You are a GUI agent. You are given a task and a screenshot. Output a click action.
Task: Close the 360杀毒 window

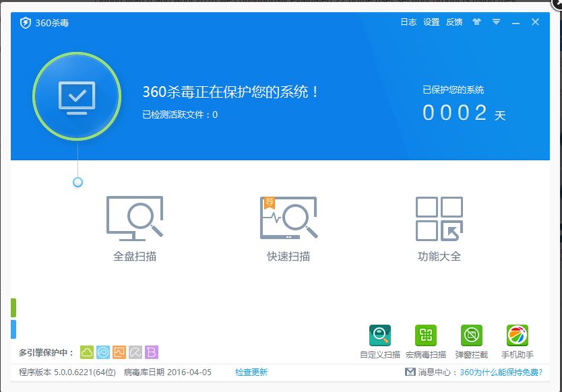(x=535, y=22)
